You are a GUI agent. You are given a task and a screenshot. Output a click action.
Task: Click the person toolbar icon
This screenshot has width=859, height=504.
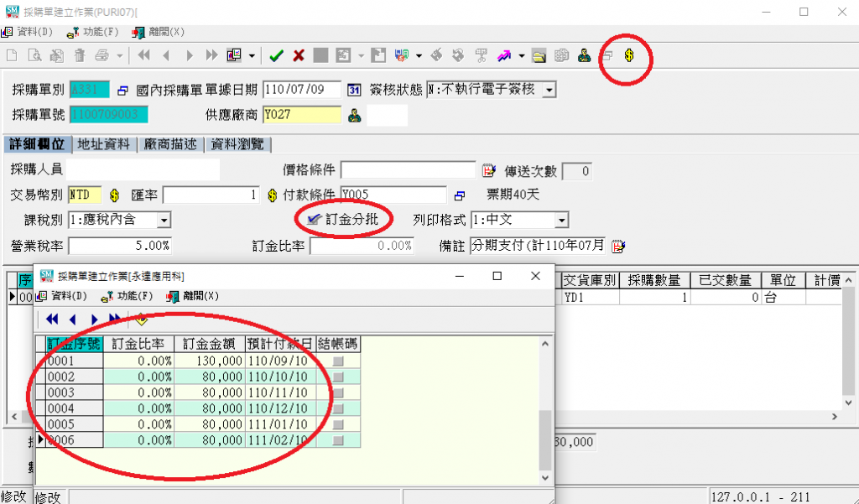584,55
